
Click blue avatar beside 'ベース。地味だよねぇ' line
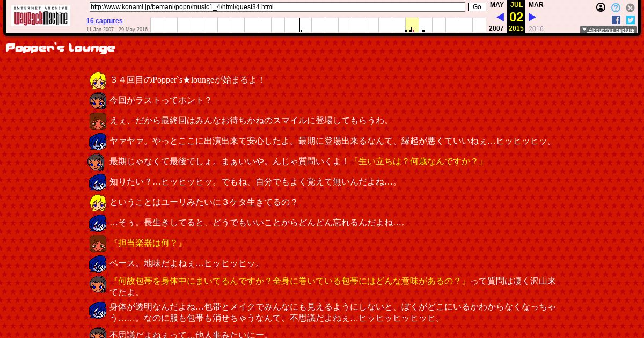point(98,264)
